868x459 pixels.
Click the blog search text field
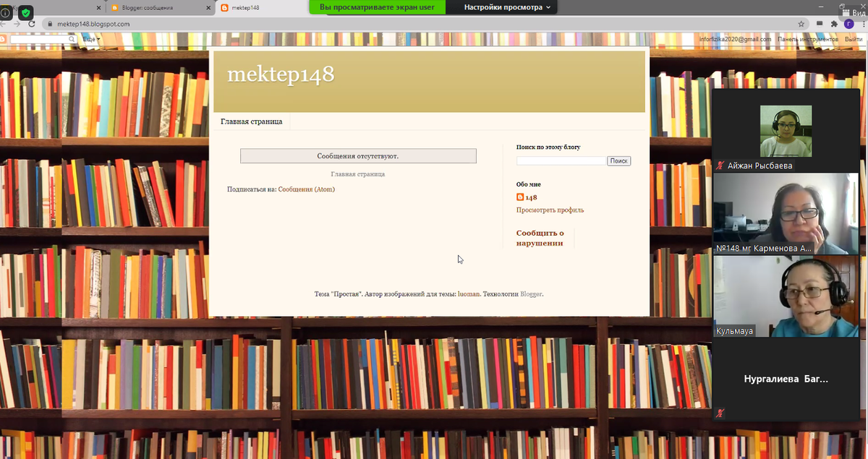coord(561,161)
